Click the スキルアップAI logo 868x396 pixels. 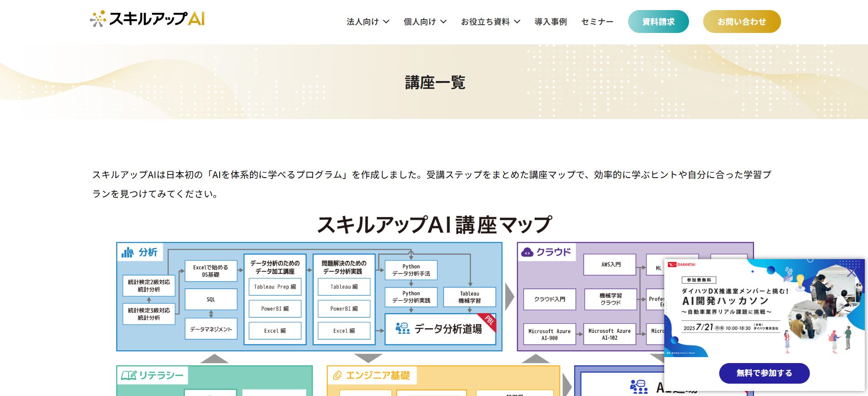click(147, 19)
